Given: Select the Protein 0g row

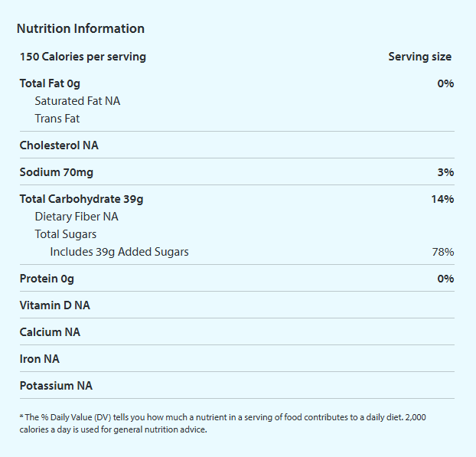Looking at the screenshot, I should click(47, 279).
